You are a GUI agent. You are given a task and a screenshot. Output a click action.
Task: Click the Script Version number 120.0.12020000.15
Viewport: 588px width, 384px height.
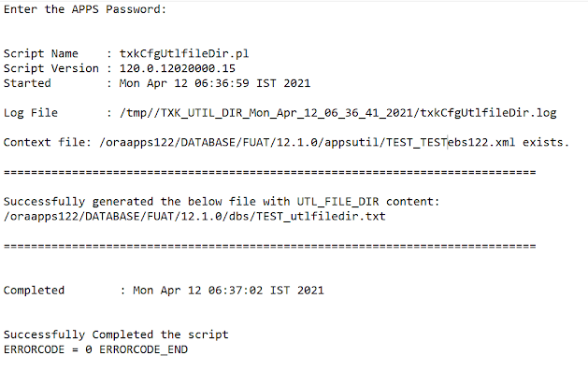(177, 68)
